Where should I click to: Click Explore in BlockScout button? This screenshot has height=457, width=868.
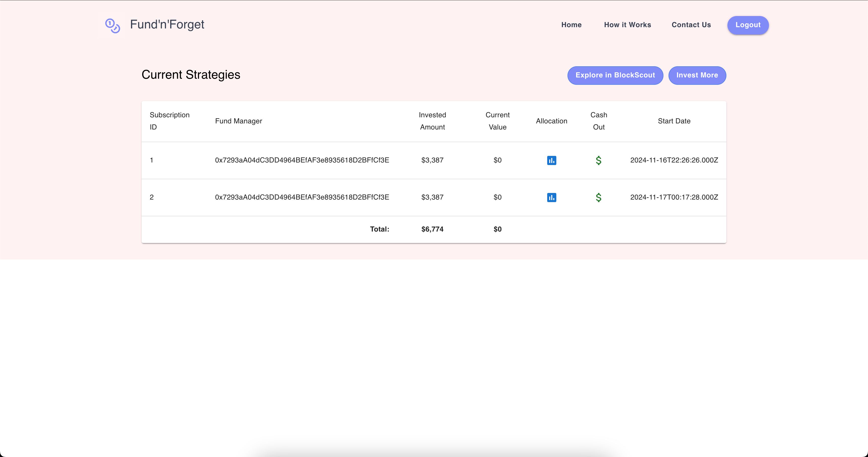(615, 75)
